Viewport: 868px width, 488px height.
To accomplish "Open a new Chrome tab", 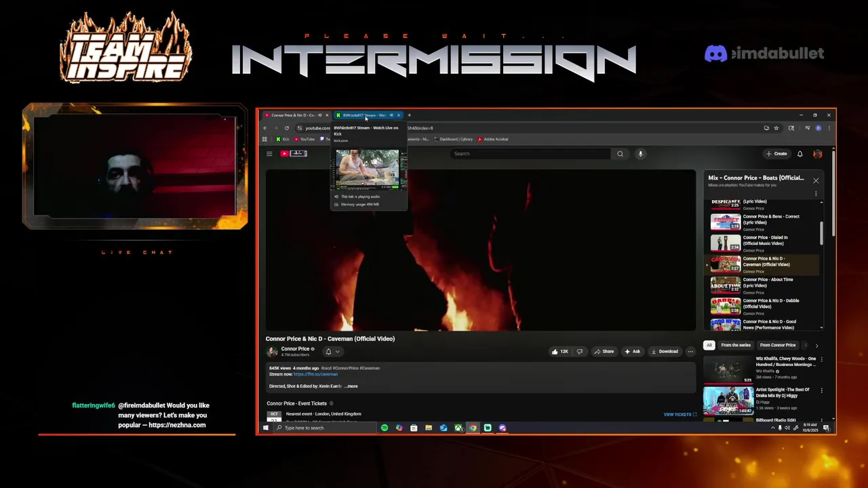I will point(409,115).
